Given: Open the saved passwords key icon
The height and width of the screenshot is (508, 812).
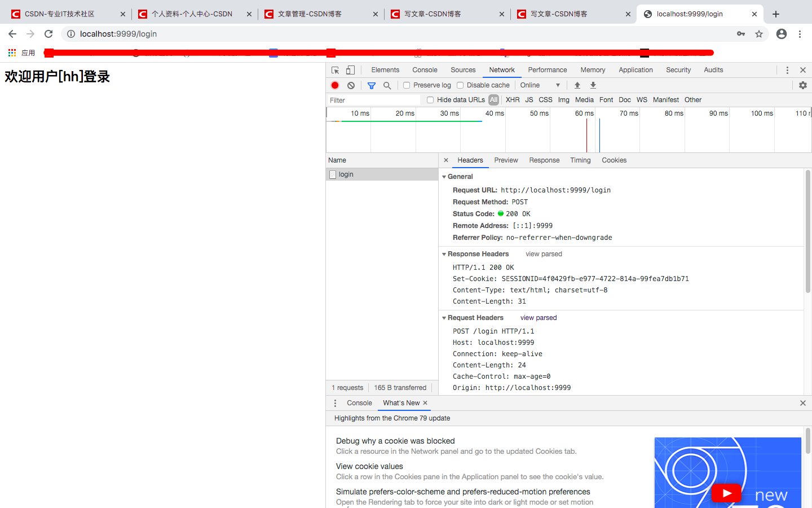Looking at the screenshot, I should (x=741, y=34).
